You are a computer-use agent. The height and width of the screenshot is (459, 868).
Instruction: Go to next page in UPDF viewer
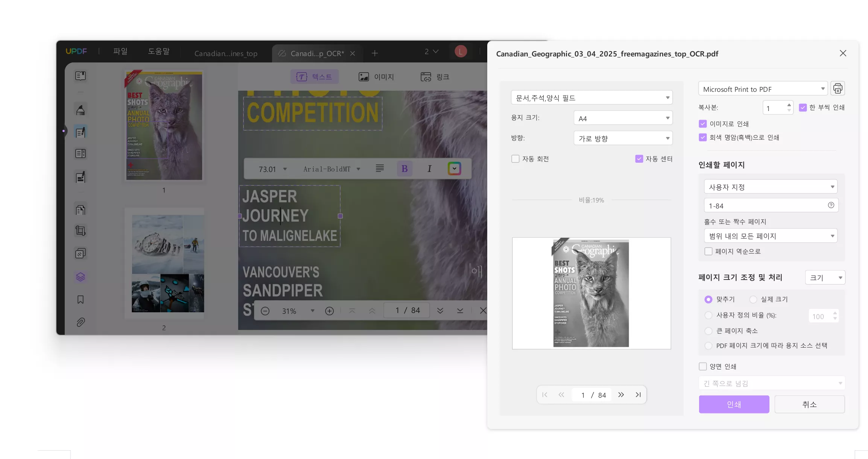point(440,311)
